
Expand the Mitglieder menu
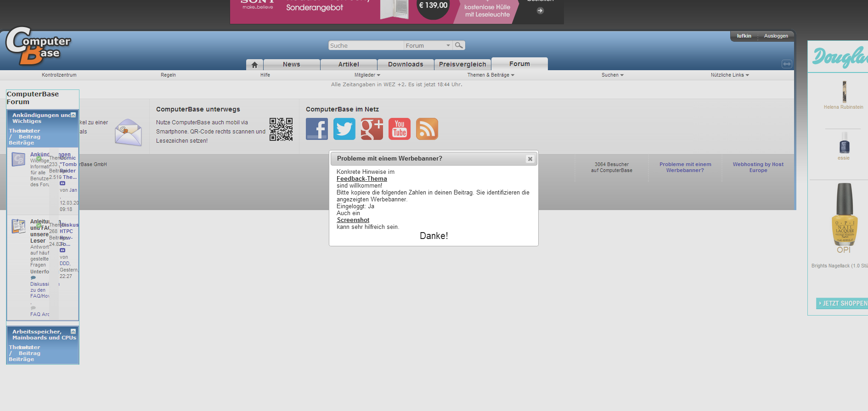click(x=367, y=75)
